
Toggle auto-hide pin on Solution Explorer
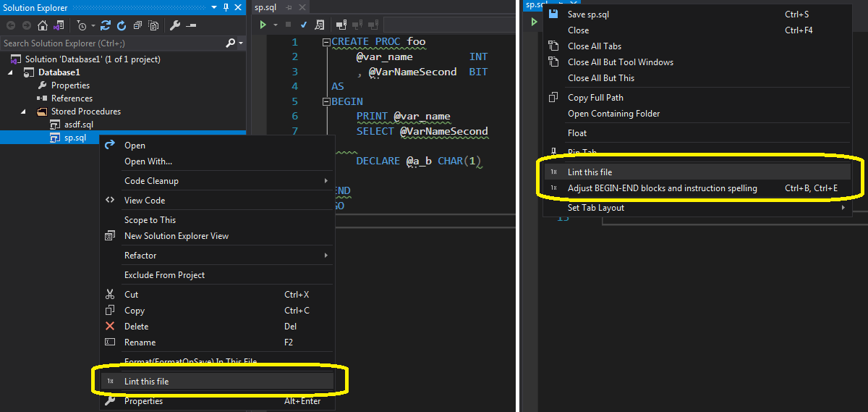(x=226, y=7)
